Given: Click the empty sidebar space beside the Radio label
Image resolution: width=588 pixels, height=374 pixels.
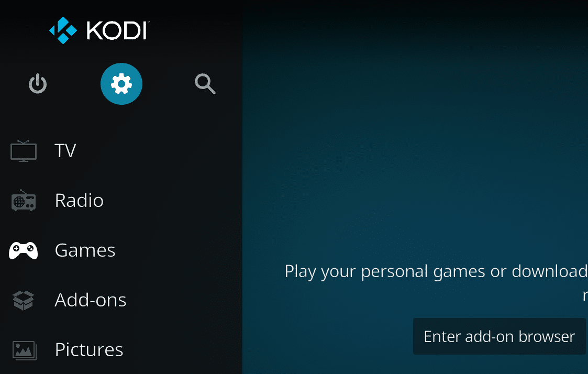Looking at the screenshot, I should pyautogui.click(x=172, y=200).
